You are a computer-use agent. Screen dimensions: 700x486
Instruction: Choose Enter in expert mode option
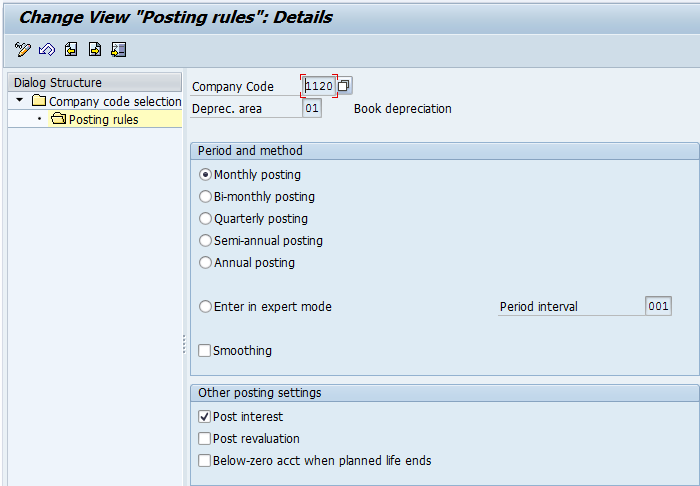pyautogui.click(x=205, y=307)
